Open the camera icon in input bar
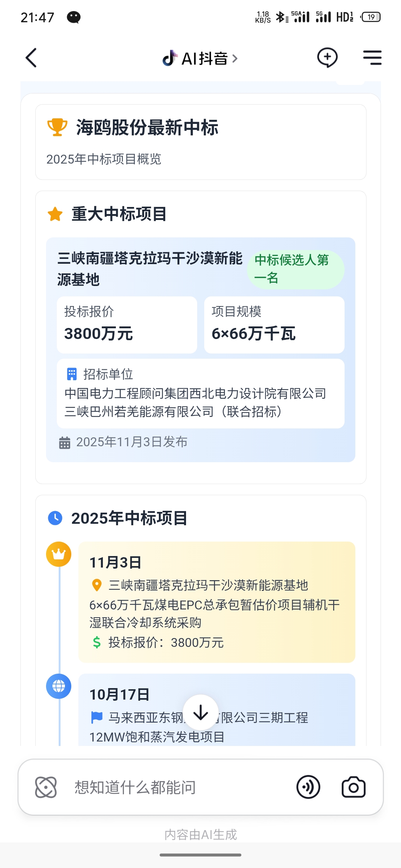The height and width of the screenshot is (868, 401). [353, 787]
